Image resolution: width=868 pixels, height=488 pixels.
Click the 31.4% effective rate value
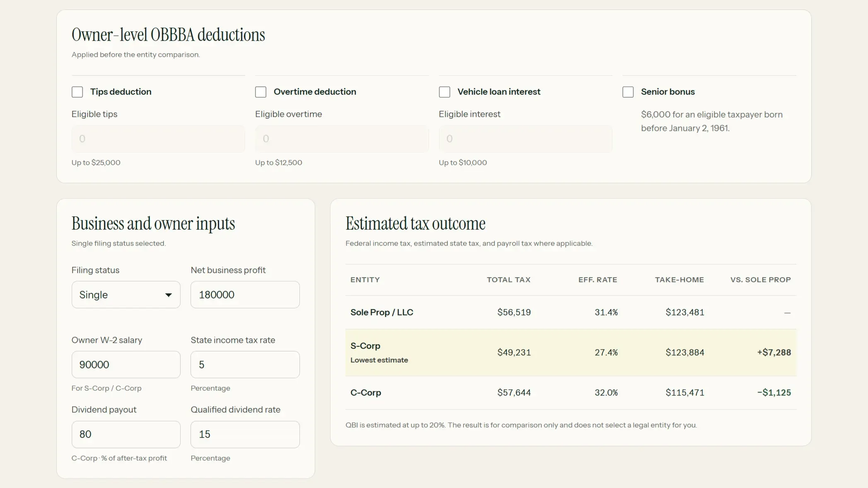tap(606, 313)
